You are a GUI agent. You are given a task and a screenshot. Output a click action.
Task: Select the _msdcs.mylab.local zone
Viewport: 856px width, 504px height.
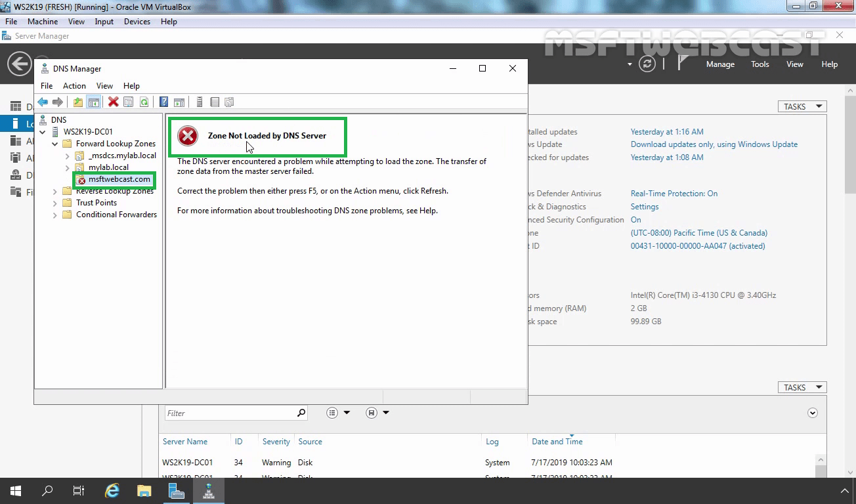tap(122, 156)
